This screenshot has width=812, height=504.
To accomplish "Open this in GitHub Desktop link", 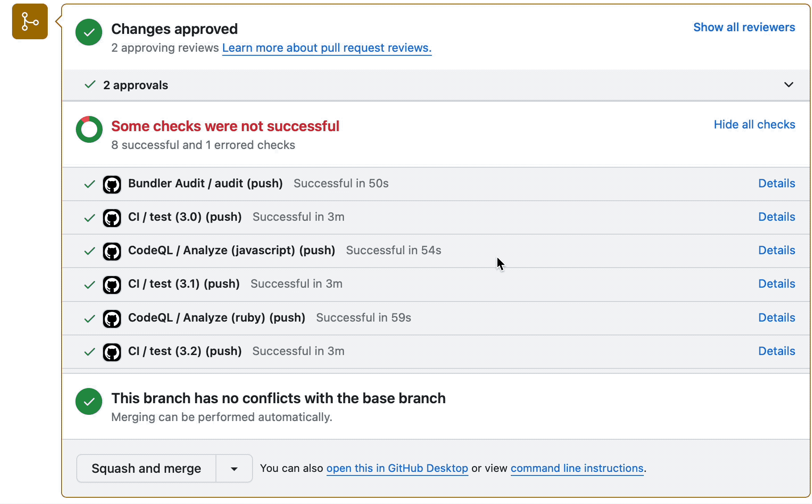I will pos(397,468).
